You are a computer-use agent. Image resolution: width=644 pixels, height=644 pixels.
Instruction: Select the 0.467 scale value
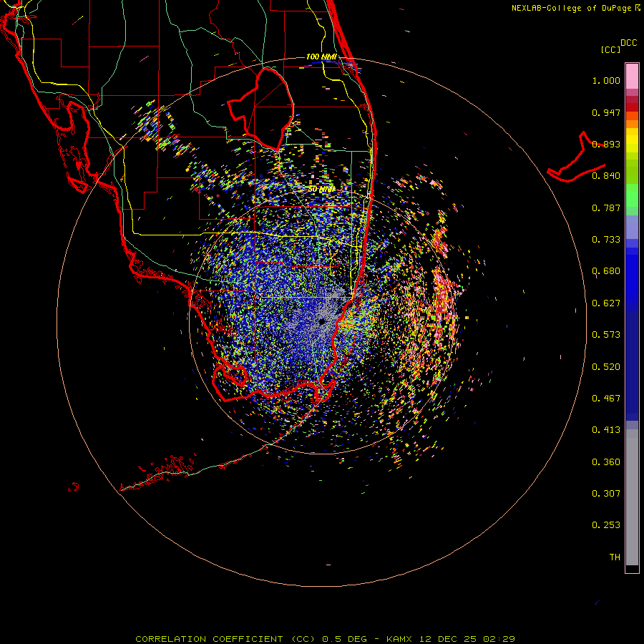[x=606, y=399]
